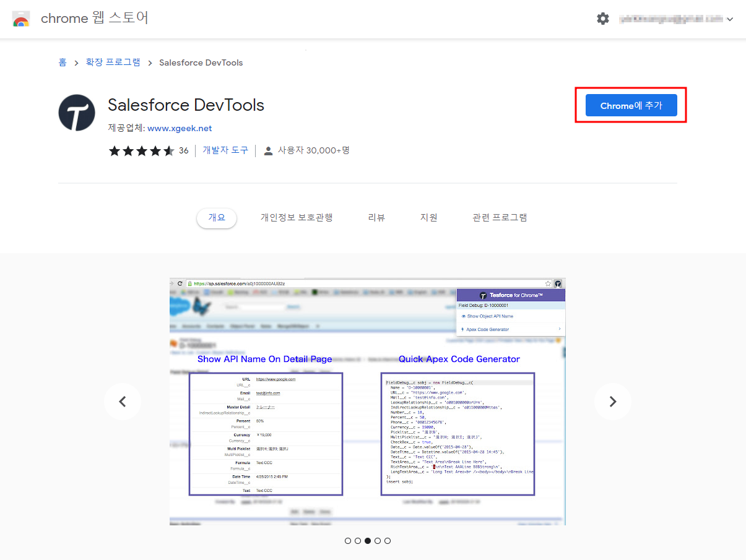The height and width of the screenshot is (560, 746).
Task: Click the Salesforce DevTools title heading
Action: pos(186,105)
